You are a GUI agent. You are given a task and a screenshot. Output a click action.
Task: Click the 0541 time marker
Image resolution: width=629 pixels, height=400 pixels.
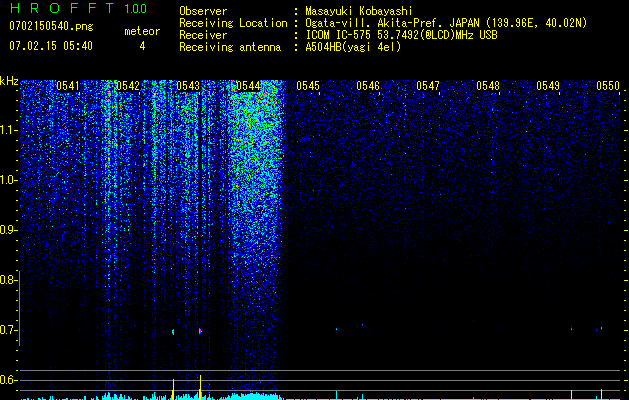(68, 86)
